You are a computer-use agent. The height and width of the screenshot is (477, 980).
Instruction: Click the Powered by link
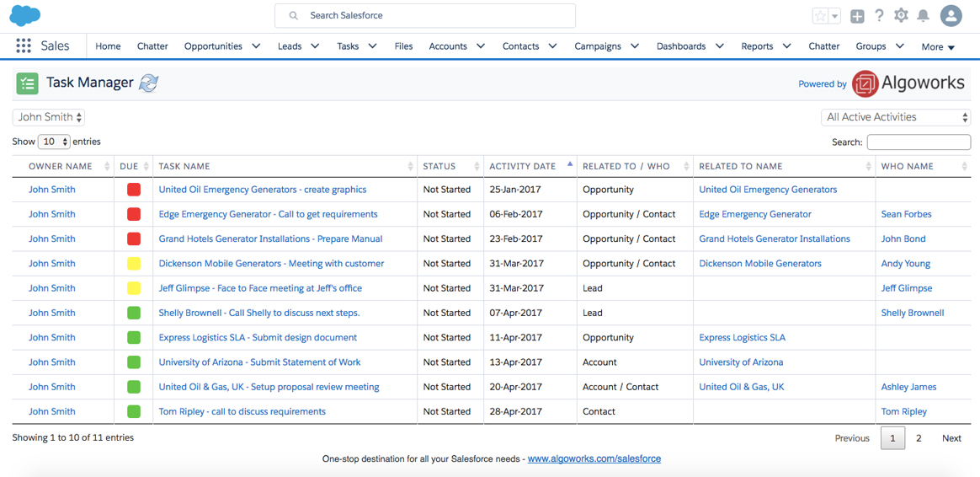(x=823, y=84)
